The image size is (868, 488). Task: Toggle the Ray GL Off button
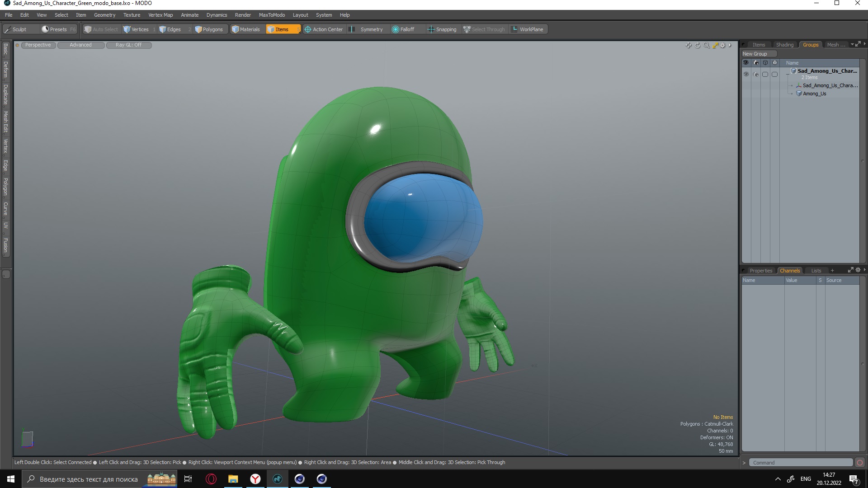coord(129,45)
